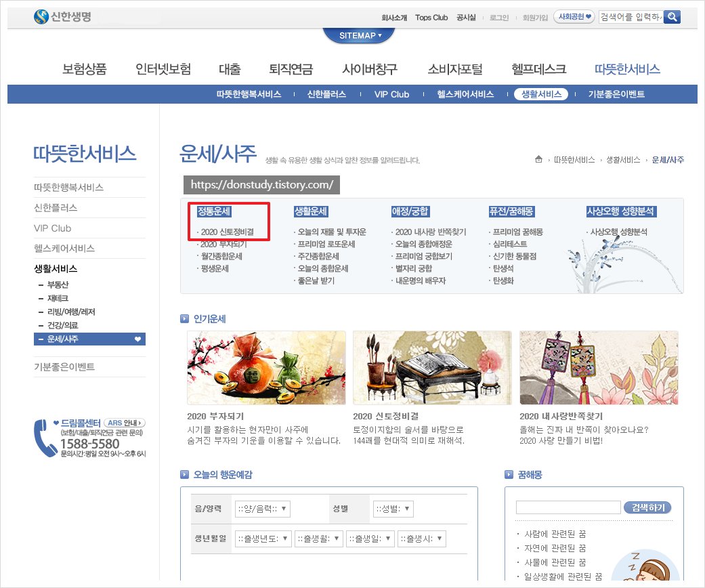Click the 2020 부자되기 lucky pouch thumbnail
The height and width of the screenshot is (588, 705).
(266, 368)
